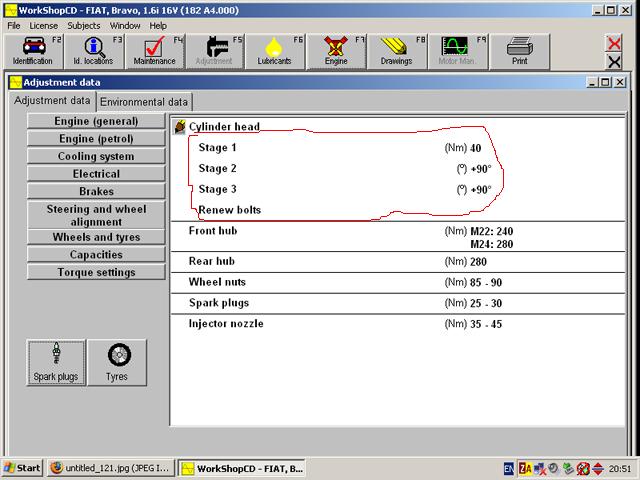Open the Maintenance checklist icon

coord(154,50)
